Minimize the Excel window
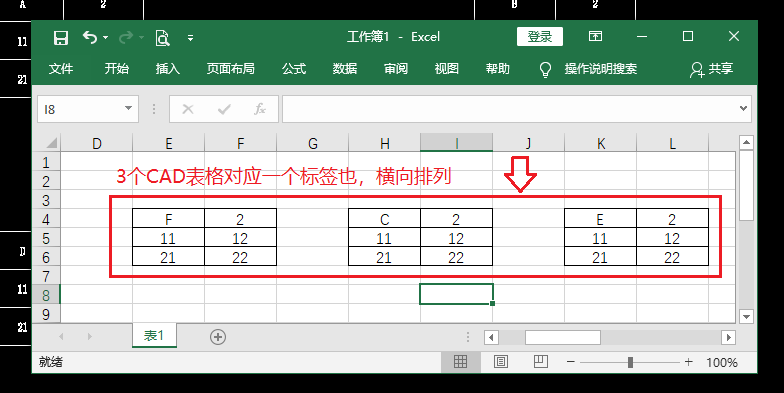Image resolution: width=784 pixels, height=393 pixels. tap(642, 36)
